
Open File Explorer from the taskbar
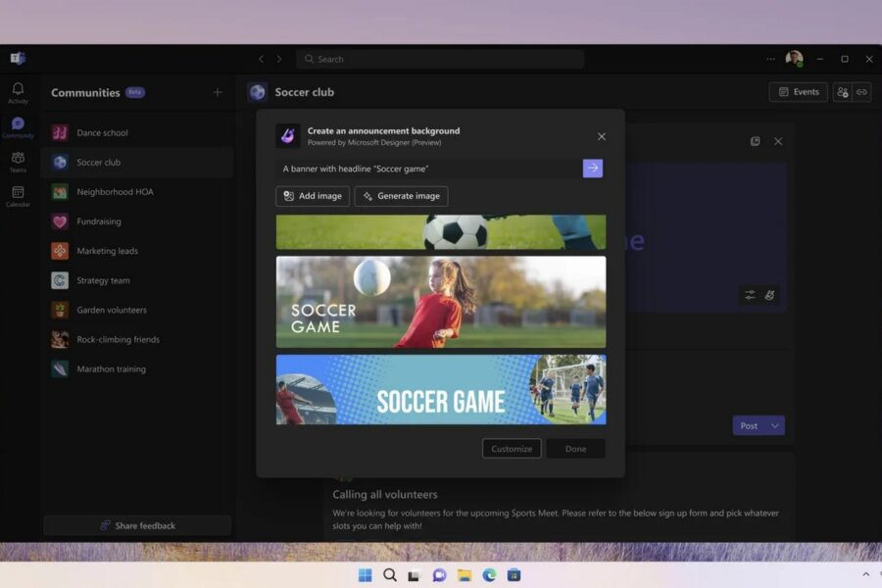[465, 575]
